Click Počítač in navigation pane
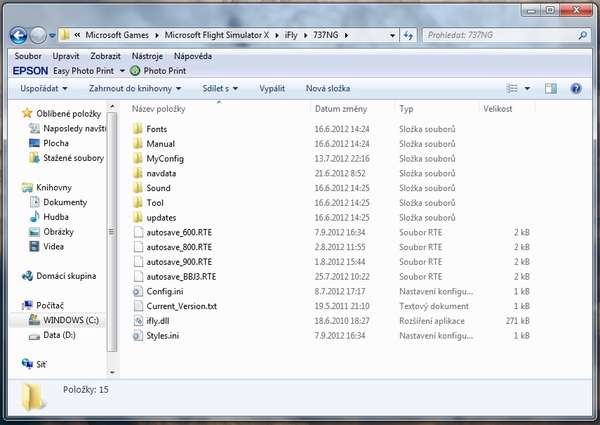Image resolution: width=600 pixels, height=425 pixels. coord(50,305)
